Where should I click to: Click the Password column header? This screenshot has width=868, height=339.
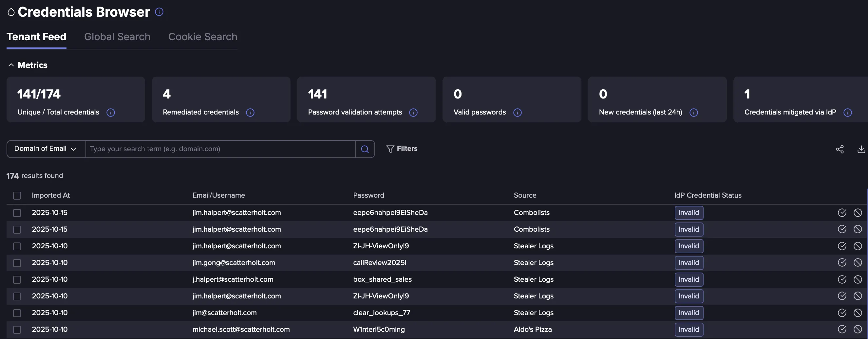[x=368, y=195]
